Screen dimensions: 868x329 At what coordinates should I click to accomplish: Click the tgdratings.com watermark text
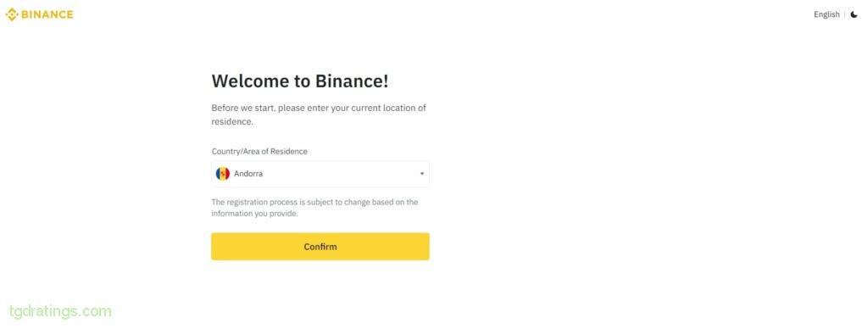[60, 311]
